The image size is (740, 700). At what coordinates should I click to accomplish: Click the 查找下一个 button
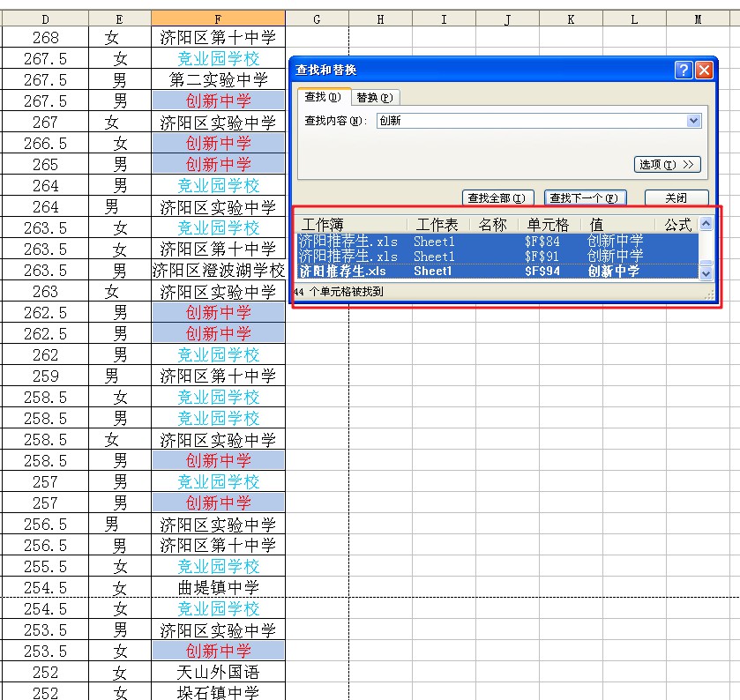(x=585, y=197)
